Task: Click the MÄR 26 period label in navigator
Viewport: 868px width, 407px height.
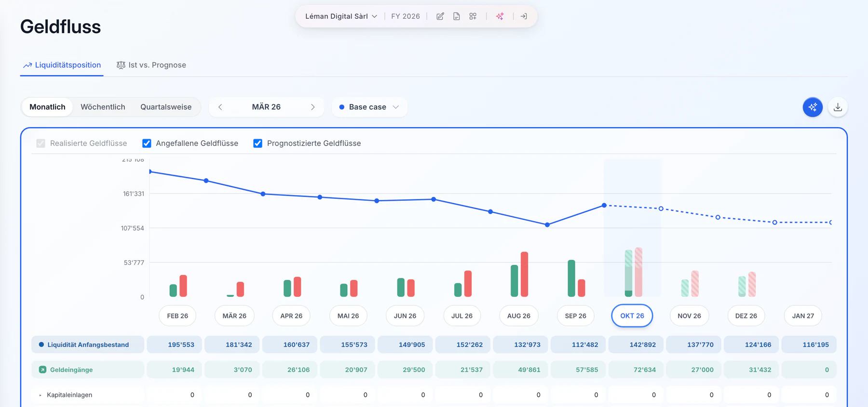Action: [x=266, y=107]
